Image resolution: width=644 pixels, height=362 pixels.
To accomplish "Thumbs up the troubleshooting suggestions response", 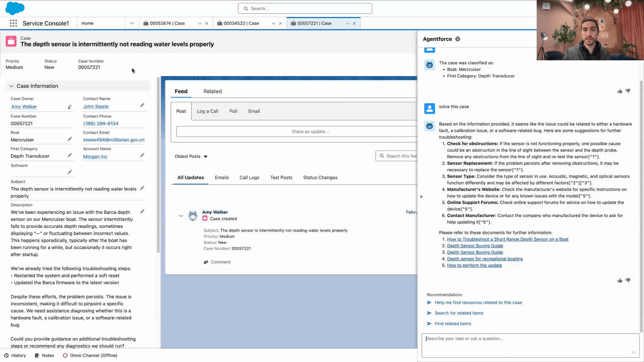I will [620, 281].
